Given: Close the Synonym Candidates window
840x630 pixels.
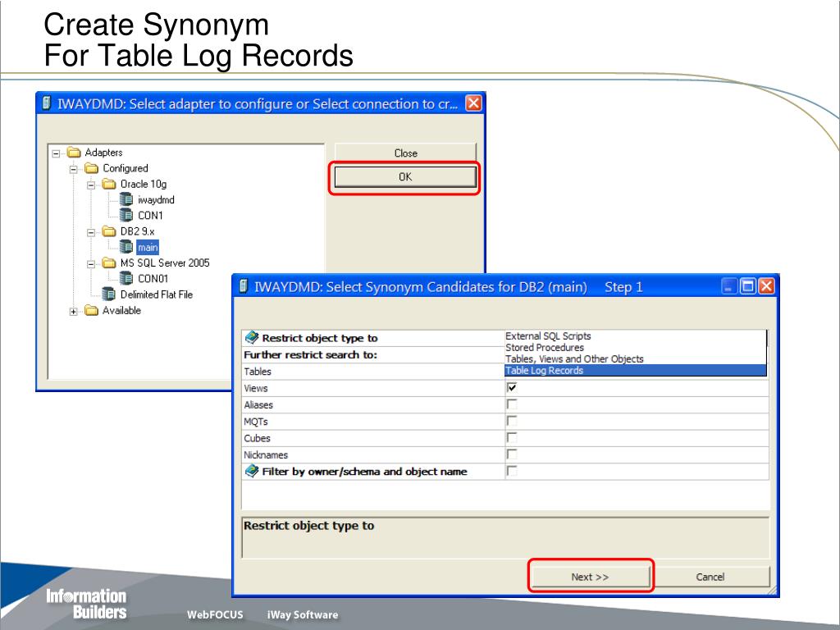Looking at the screenshot, I should (767, 286).
